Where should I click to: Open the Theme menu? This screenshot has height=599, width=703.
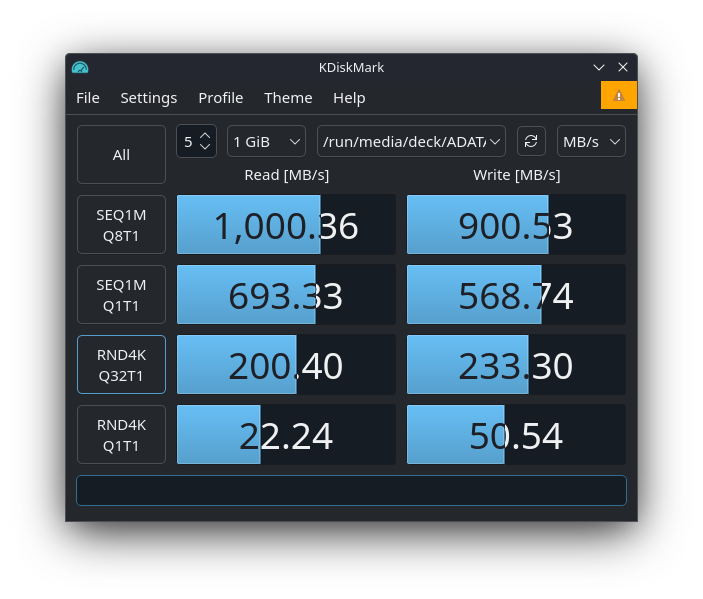(x=288, y=98)
